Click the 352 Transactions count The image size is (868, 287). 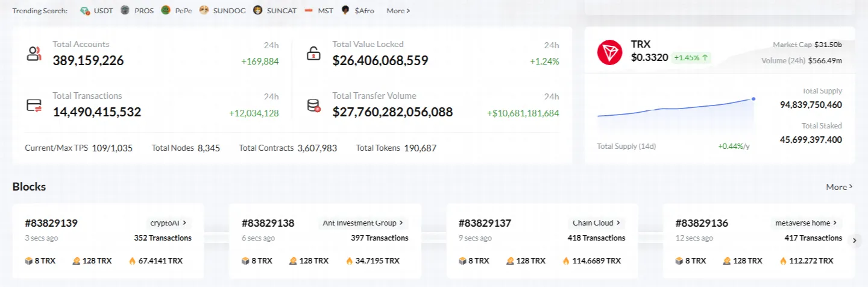163,238
